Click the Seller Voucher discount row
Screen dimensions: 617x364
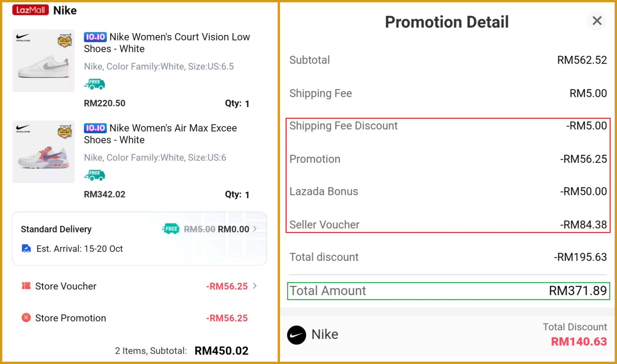pos(448,224)
